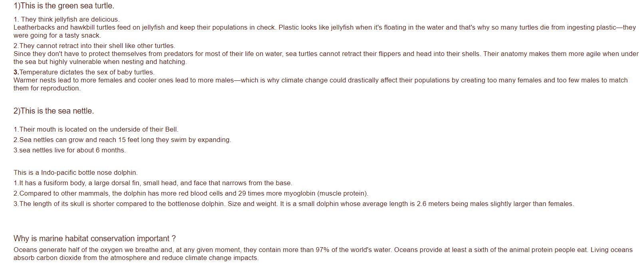Viewport: 644px width, 270px height.
Task: Click the sentence about leatherbacks and hawkbill turtles
Action: point(144,28)
